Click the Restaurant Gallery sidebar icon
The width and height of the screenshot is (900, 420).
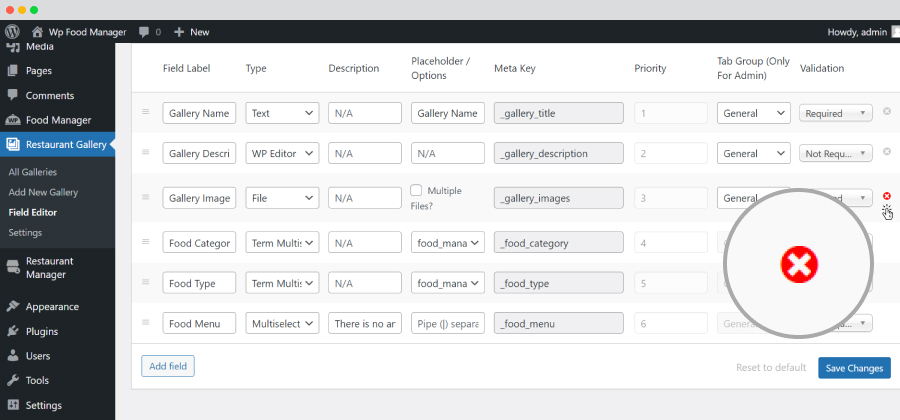point(13,145)
